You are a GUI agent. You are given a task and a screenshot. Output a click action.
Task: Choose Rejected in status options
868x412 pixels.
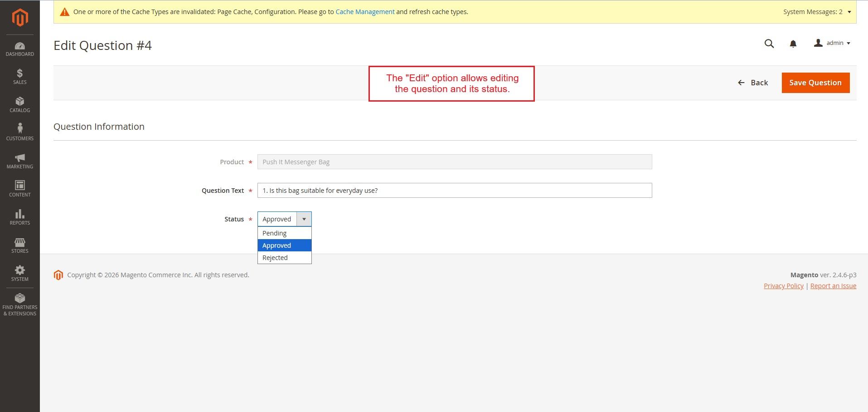[x=275, y=258]
